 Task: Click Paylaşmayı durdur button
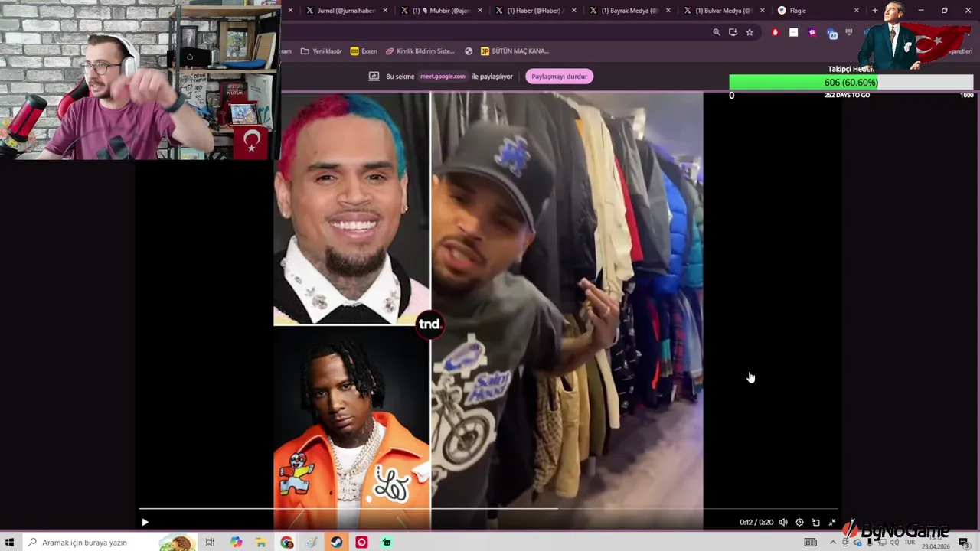(x=559, y=77)
